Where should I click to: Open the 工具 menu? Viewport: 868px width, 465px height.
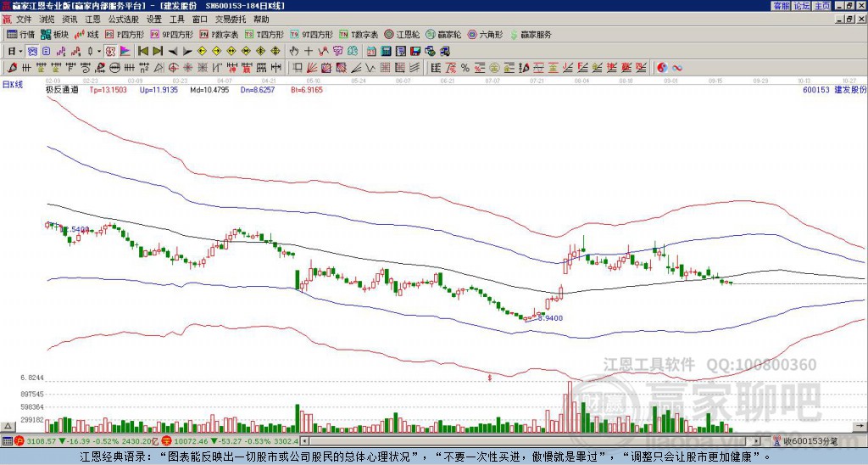click(176, 20)
